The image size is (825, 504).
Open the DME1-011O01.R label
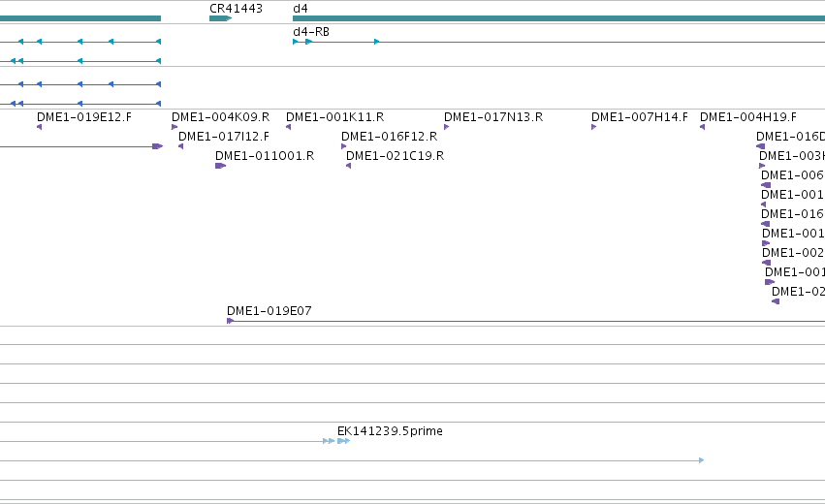click(x=265, y=156)
